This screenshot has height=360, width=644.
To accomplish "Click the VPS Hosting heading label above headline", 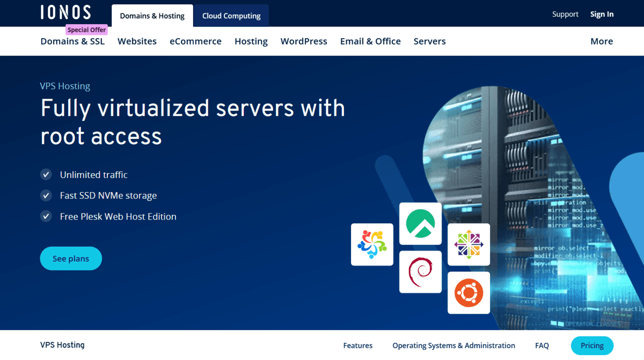I will point(65,86).
